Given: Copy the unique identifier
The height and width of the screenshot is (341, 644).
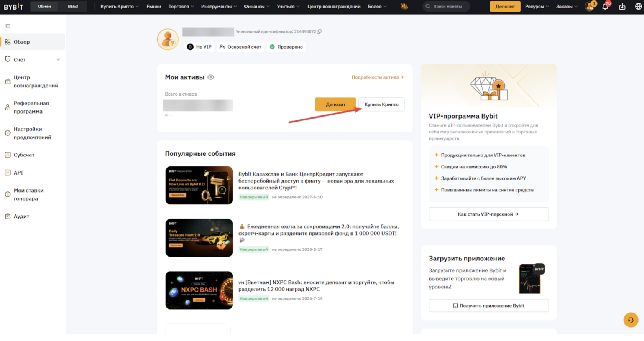Looking at the screenshot, I should point(319,31).
